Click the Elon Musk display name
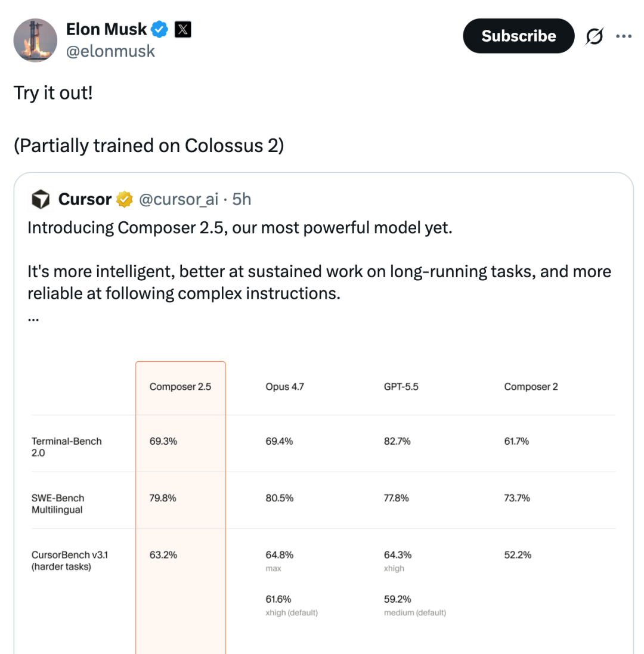 coord(106,29)
